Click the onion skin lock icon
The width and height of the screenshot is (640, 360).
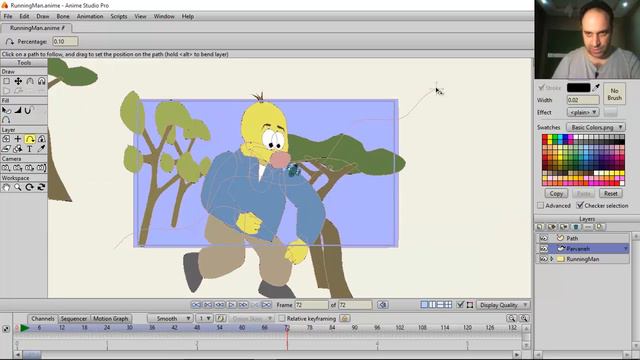click(x=344, y=318)
